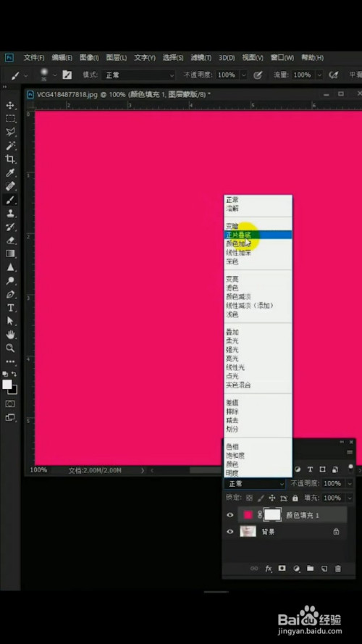The width and height of the screenshot is (362, 644).
Task: Toggle lock transparent pixels
Action: click(249, 498)
